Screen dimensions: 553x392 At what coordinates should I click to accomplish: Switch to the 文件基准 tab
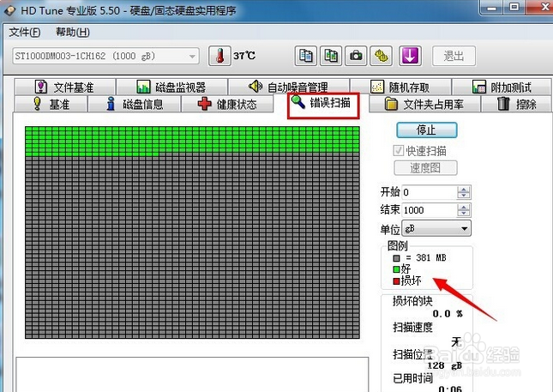[65, 87]
